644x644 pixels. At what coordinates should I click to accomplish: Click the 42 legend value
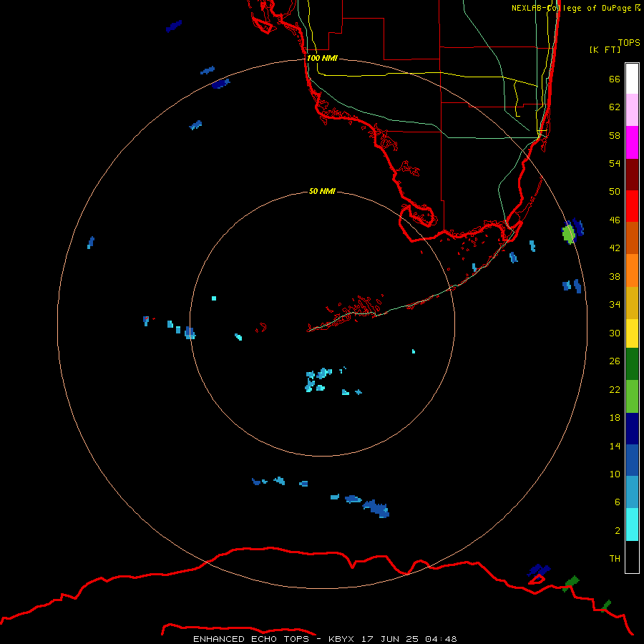click(615, 248)
